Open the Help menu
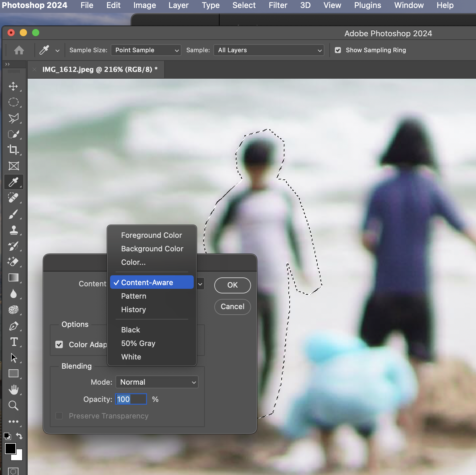This screenshot has width=476, height=475. (x=445, y=5)
